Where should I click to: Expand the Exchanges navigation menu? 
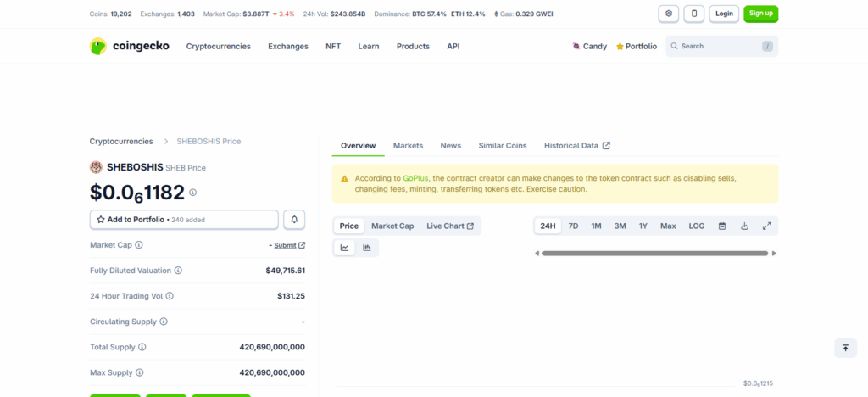pyautogui.click(x=288, y=46)
